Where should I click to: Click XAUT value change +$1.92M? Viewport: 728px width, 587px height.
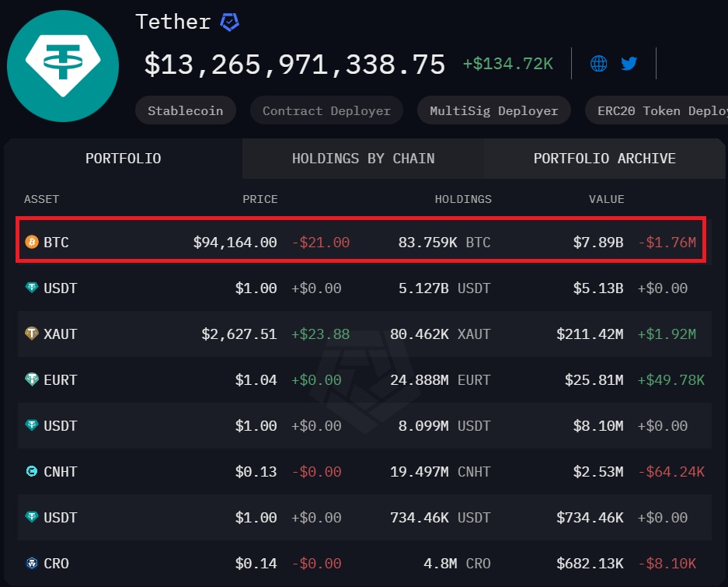coord(667,334)
